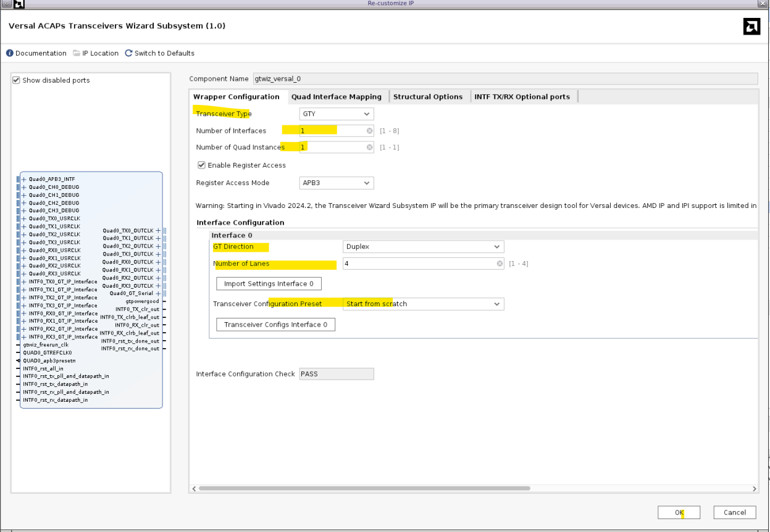This screenshot has height=532, width=770.
Task: Click the horizontal scrollbar under the configuration panel
Action: [364, 488]
